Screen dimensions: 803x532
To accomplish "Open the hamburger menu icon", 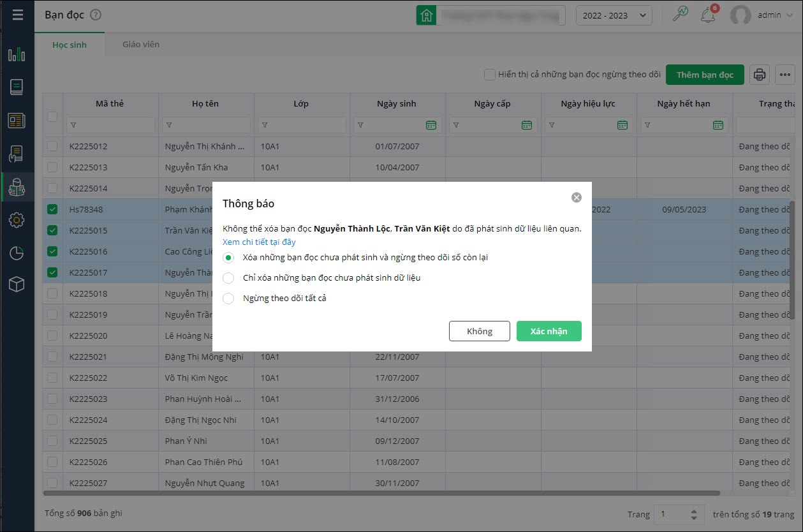I will tap(17, 15).
